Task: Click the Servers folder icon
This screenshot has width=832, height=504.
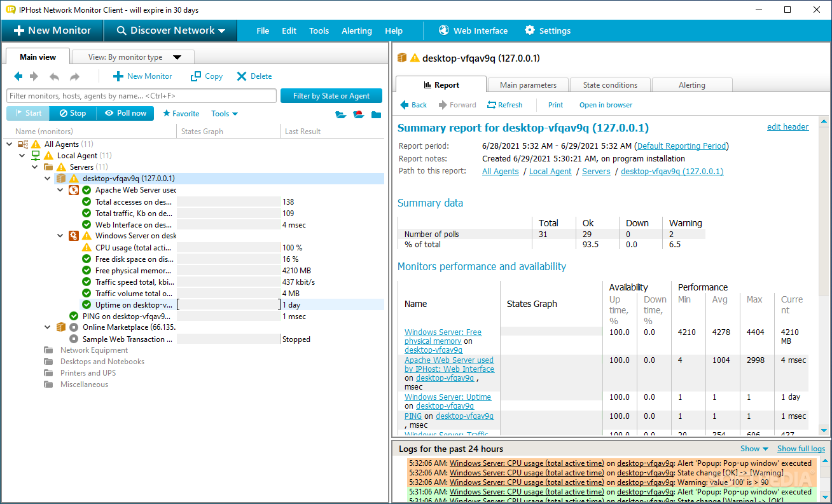Action: [48, 167]
